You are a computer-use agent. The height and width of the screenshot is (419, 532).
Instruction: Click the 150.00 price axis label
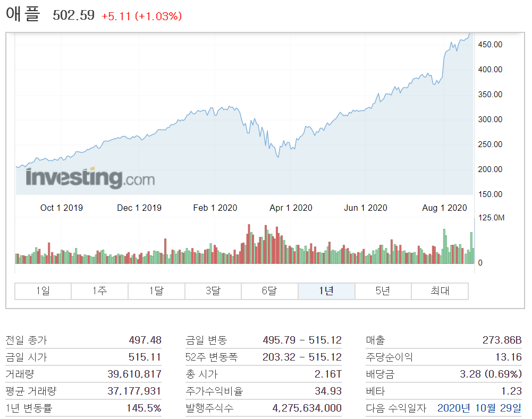(x=490, y=194)
